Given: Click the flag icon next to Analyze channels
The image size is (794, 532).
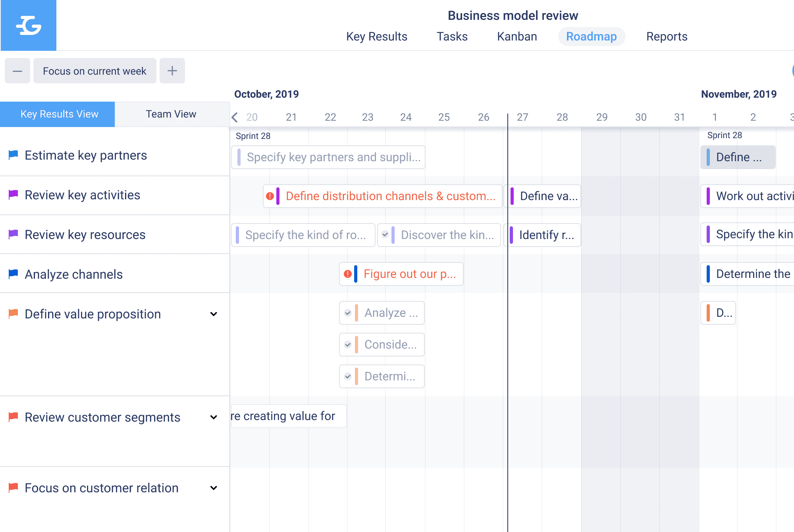Looking at the screenshot, I should (x=13, y=274).
